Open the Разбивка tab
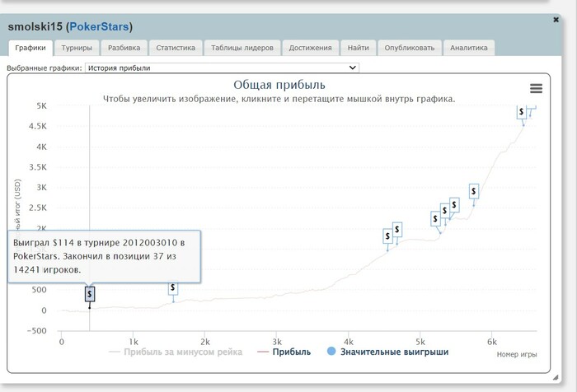Viewport: 577px width, 392px height. [x=124, y=48]
